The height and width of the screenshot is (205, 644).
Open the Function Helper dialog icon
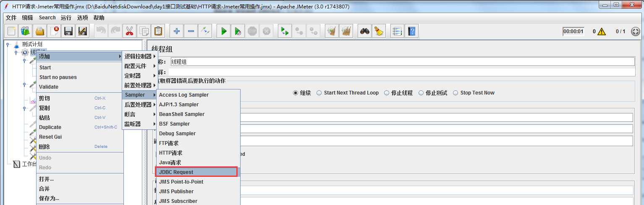(x=398, y=31)
